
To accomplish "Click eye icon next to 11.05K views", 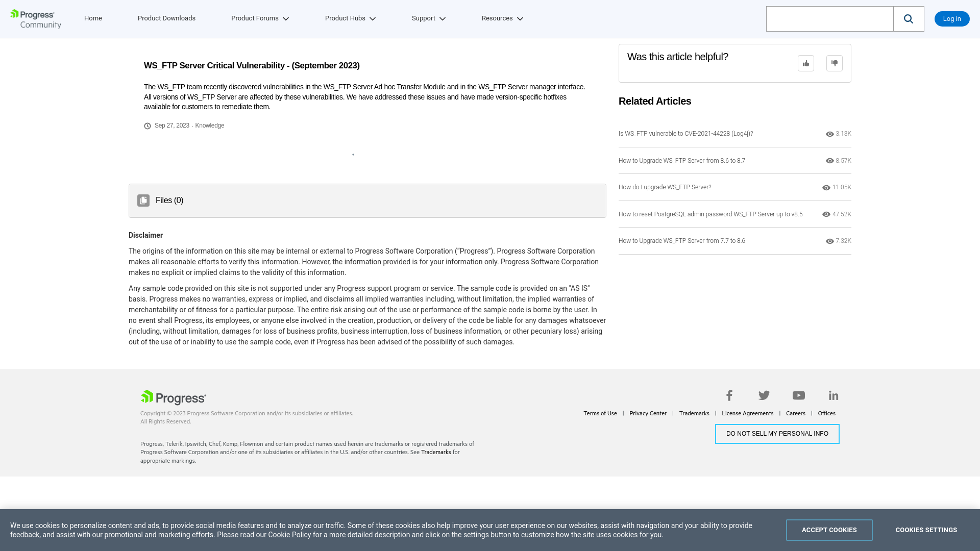I will pos(826,188).
